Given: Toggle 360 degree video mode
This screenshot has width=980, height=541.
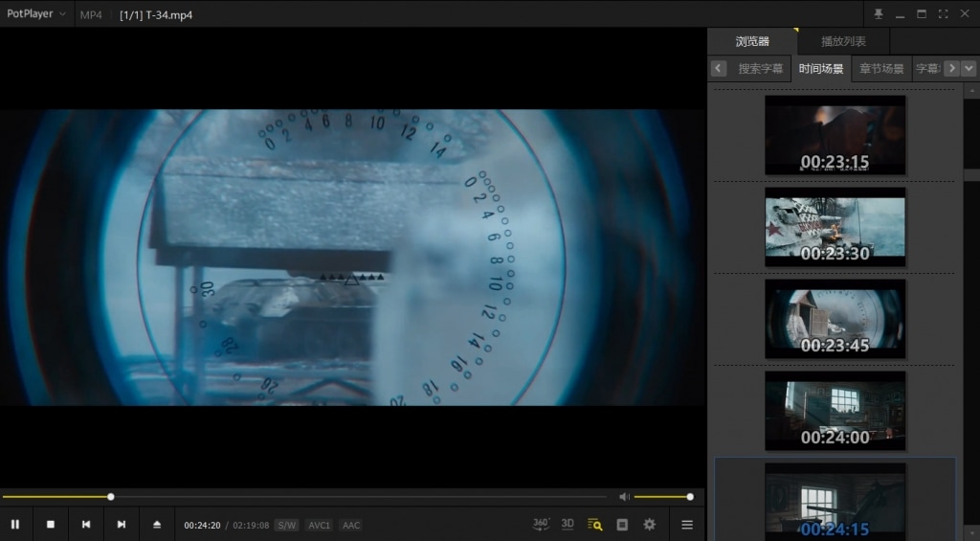Looking at the screenshot, I should pyautogui.click(x=541, y=524).
